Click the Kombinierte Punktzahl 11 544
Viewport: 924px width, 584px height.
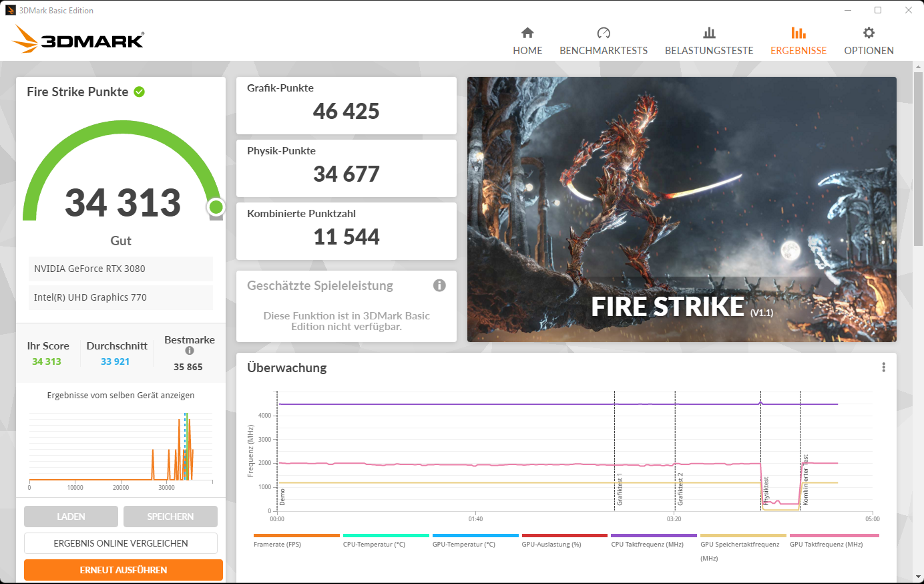(x=346, y=237)
